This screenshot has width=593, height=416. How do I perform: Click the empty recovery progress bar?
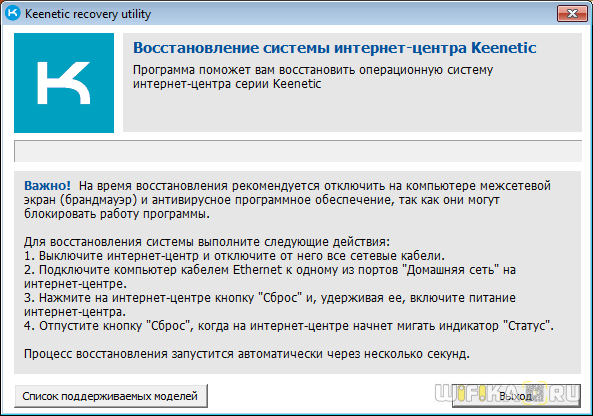298,151
